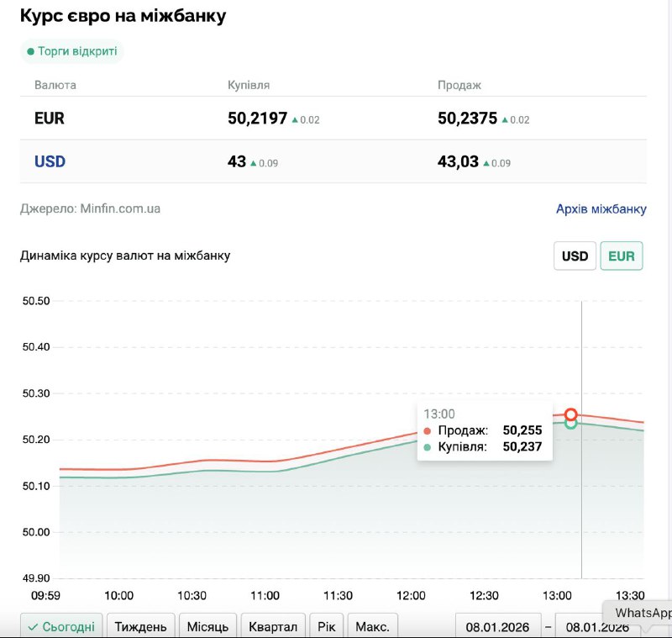Click the 50.50 y-axis label
This screenshot has width=672, height=638.
[x=36, y=301]
